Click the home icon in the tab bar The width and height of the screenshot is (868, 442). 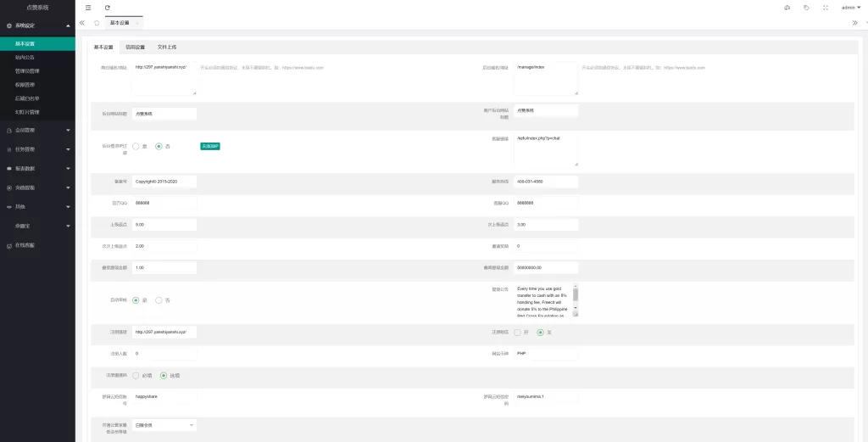click(97, 23)
